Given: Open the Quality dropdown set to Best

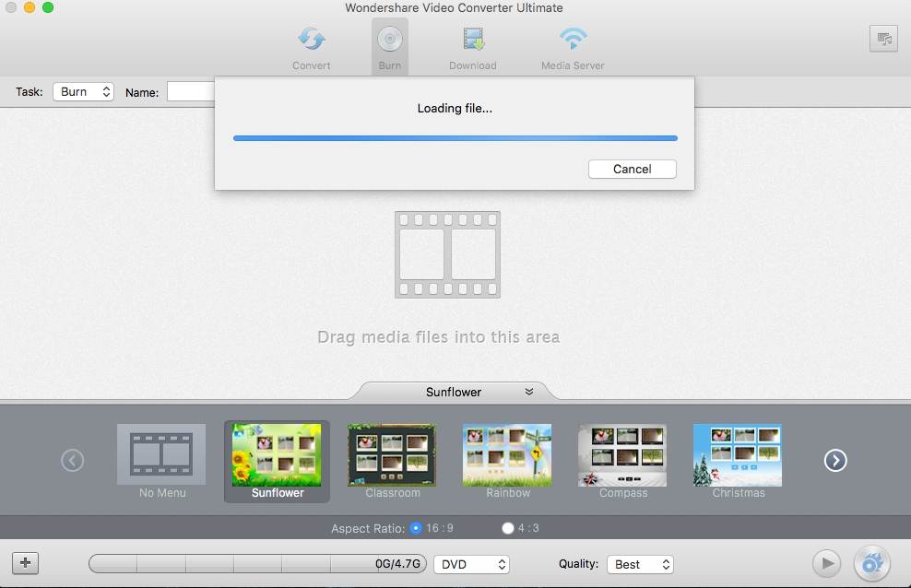Looking at the screenshot, I should (640, 564).
